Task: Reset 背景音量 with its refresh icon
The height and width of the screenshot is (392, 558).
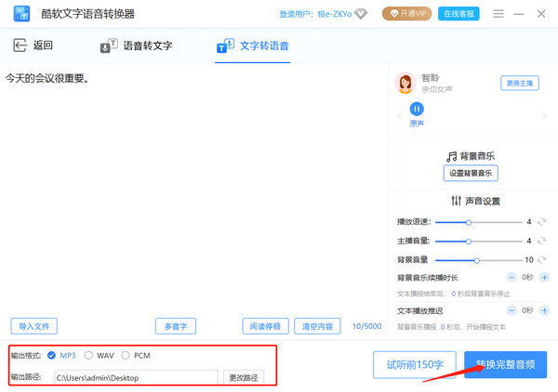Action: click(541, 260)
